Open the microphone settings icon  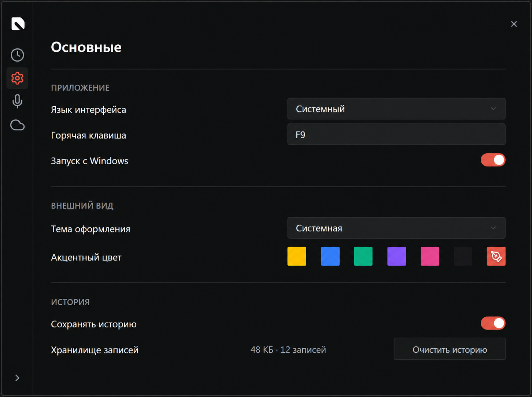pos(17,101)
